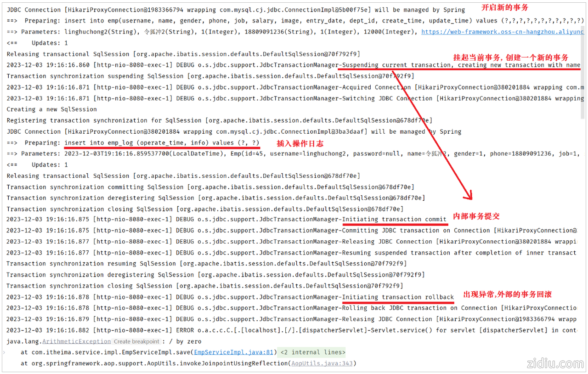588x374 pixels.
Task: Click the zidiu.com watermark
Action: coord(554,363)
